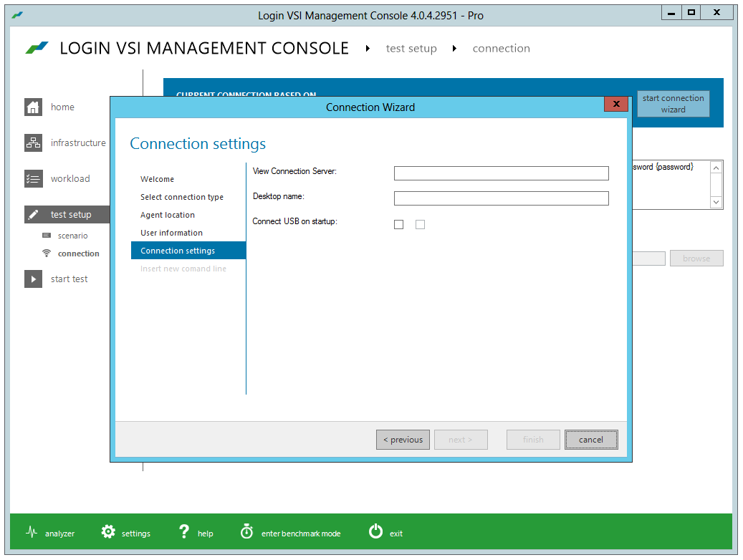Click the Connection Wizard dialog title text
Viewport: 743px width, 560px height.
pyautogui.click(x=370, y=107)
